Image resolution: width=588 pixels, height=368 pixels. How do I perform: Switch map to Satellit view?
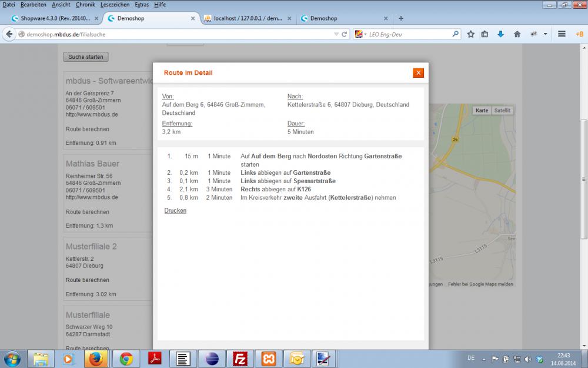tap(502, 110)
